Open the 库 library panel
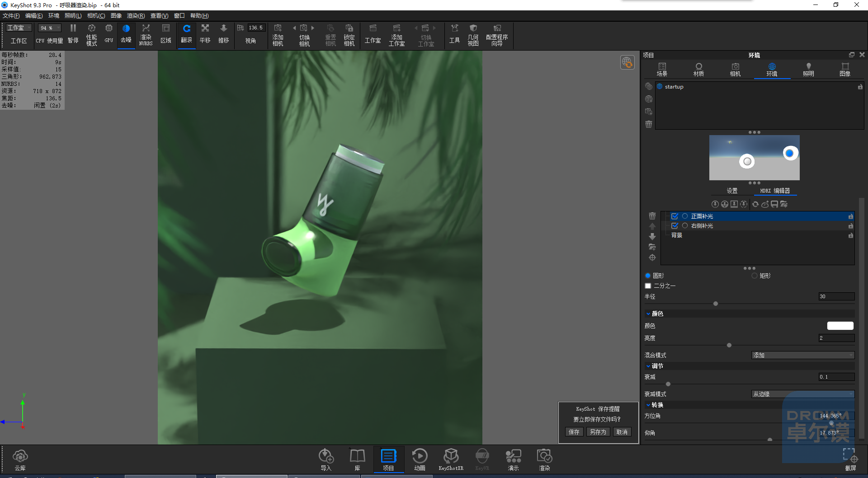The height and width of the screenshot is (478, 868). pos(357,460)
